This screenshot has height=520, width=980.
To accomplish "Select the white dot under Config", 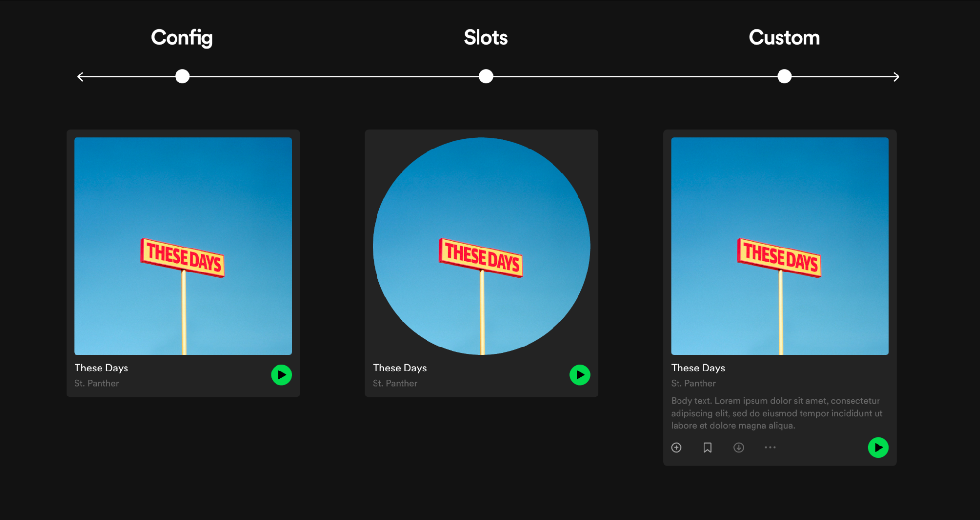I will click(x=182, y=76).
